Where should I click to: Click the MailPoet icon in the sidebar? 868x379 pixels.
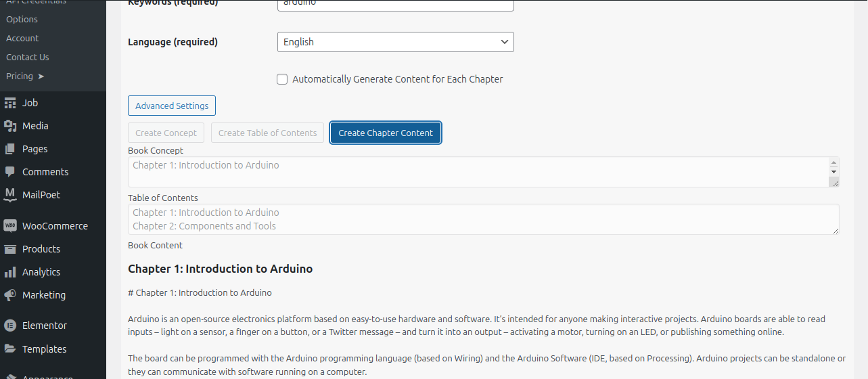coord(10,195)
